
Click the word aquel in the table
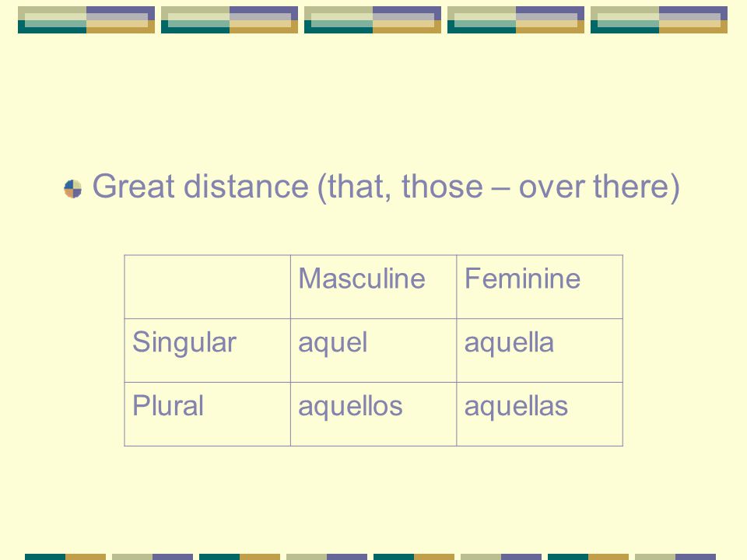point(332,343)
